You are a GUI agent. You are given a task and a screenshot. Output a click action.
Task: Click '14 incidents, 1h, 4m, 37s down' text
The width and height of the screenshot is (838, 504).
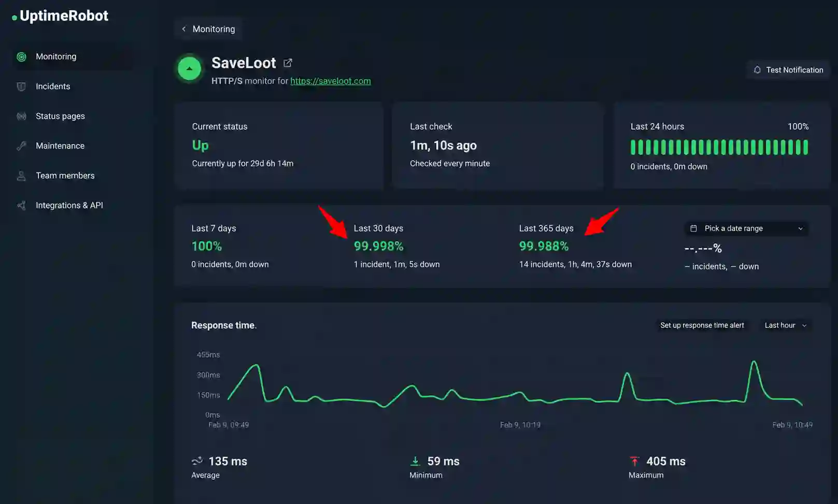(x=575, y=264)
